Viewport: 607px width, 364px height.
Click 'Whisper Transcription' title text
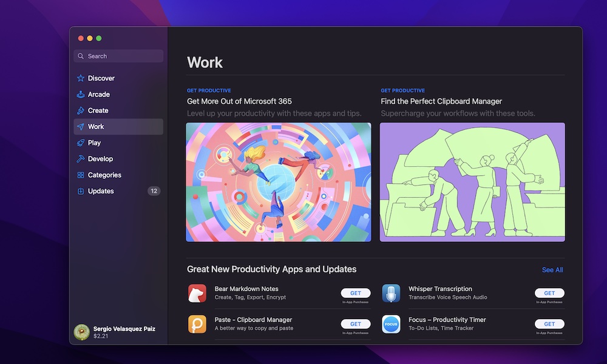coord(440,289)
